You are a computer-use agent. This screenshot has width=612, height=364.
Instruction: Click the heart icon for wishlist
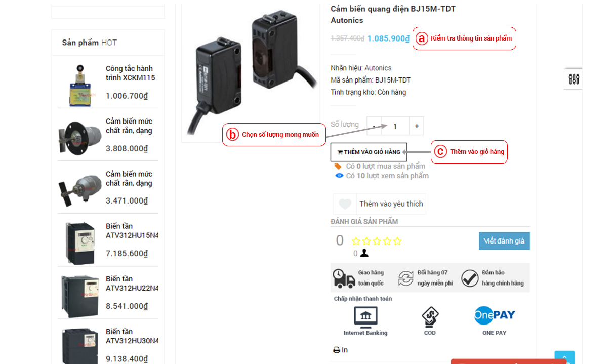tap(345, 204)
